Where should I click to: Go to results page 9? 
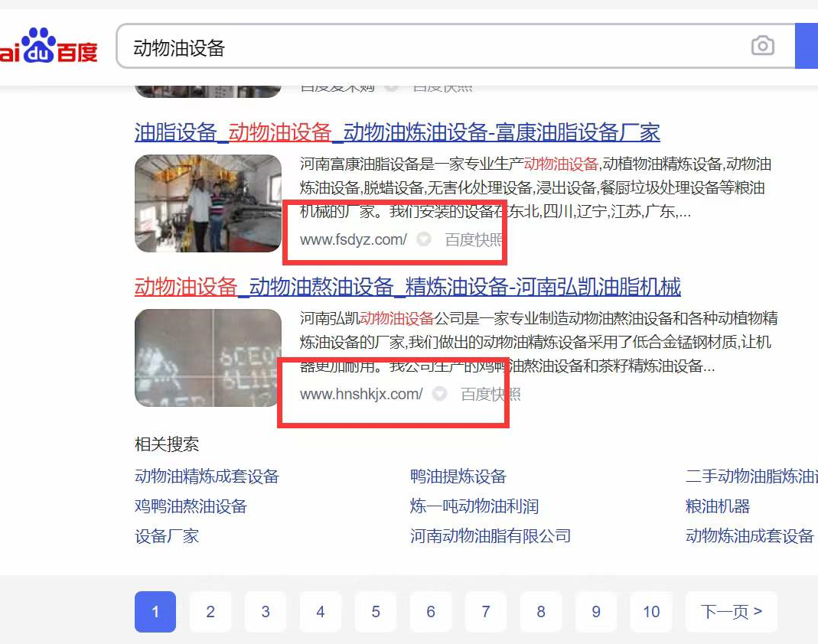(596, 612)
